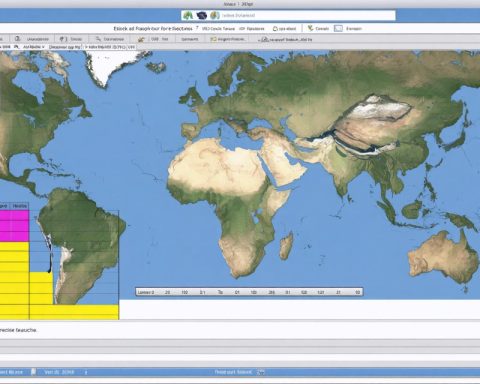Image resolution: width=480 pixels, height=384 pixels.
Task: Click the scale bar at the bottom of the map
Action: [x=249, y=292]
